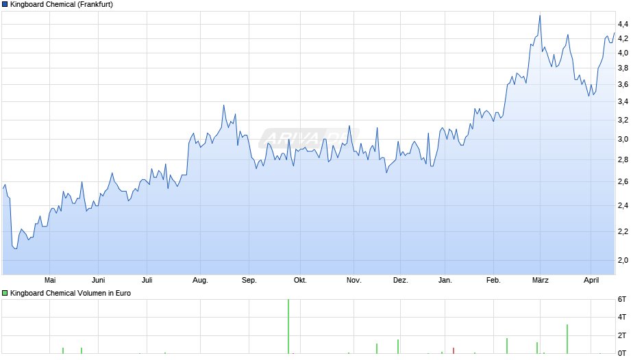Click the 'April' month label
644x360 pixels.
[x=591, y=281]
